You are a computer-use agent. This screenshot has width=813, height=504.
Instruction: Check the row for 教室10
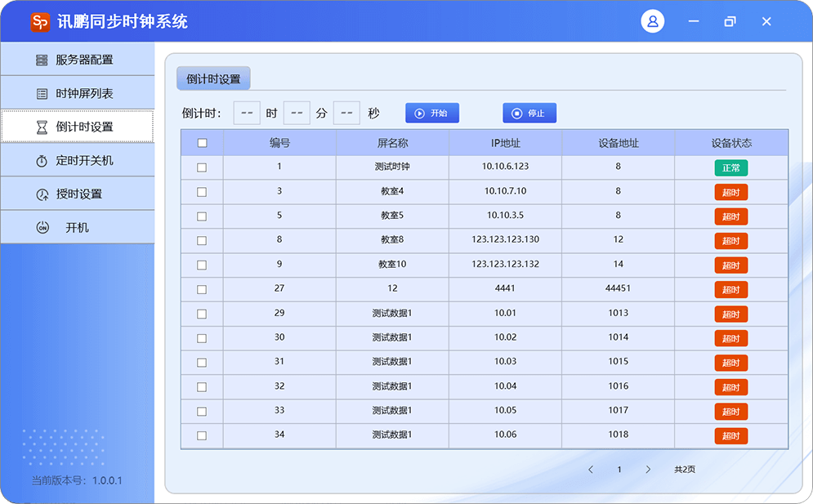click(202, 265)
